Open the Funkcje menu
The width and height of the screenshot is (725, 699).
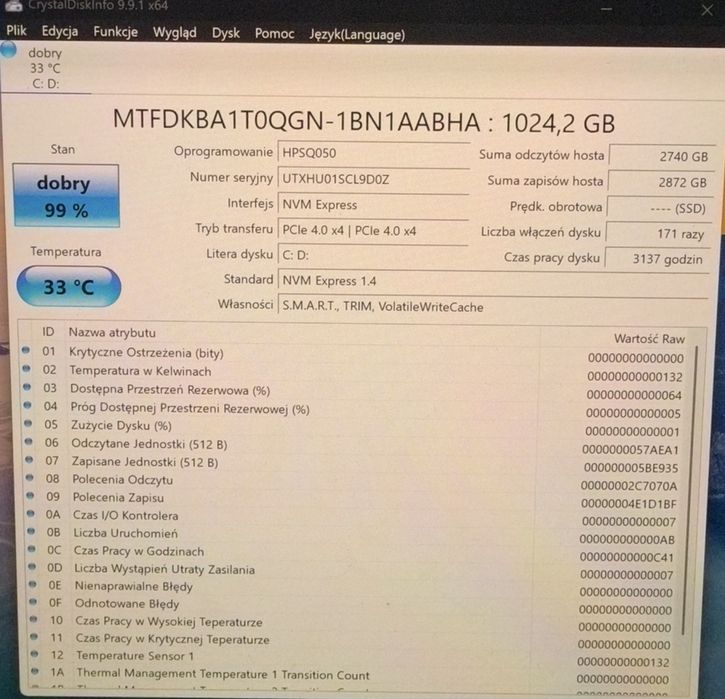[116, 32]
